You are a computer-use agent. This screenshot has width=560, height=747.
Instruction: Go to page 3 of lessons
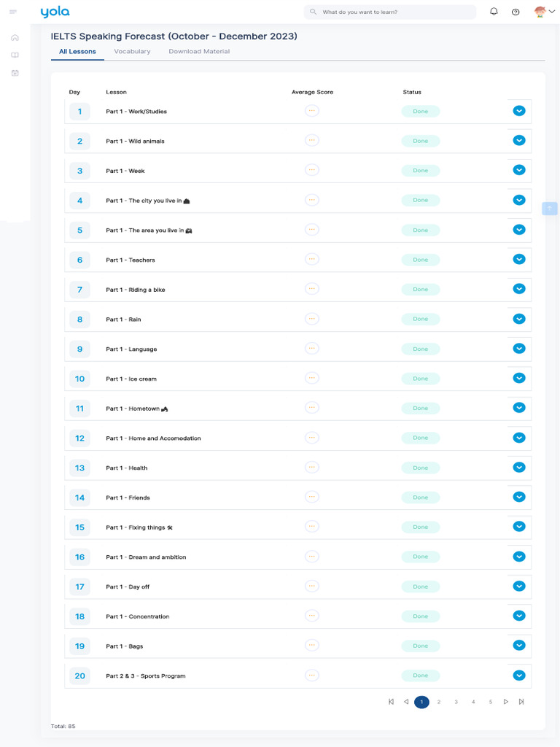coord(456,702)
